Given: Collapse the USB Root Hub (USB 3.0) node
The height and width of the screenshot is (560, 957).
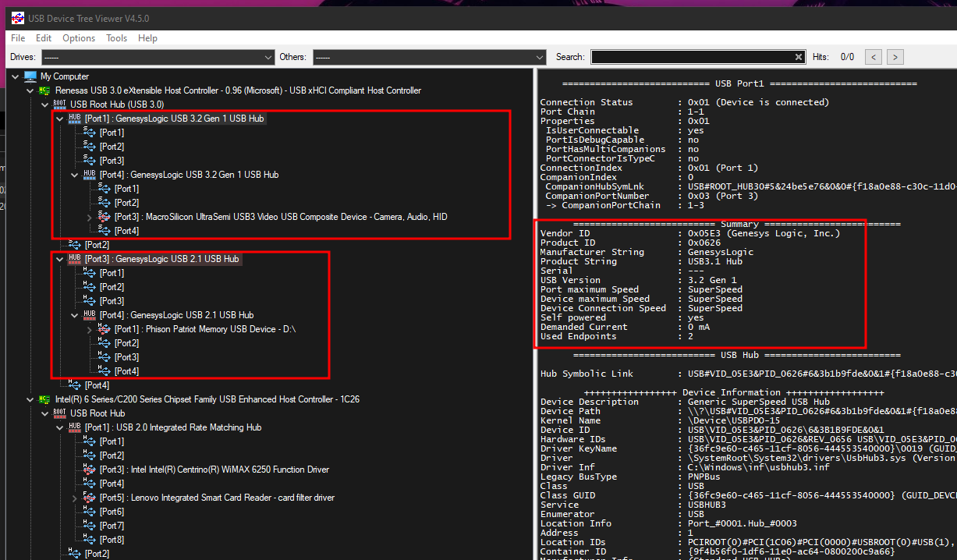Looking at the screenshot, I should point(45,105).
